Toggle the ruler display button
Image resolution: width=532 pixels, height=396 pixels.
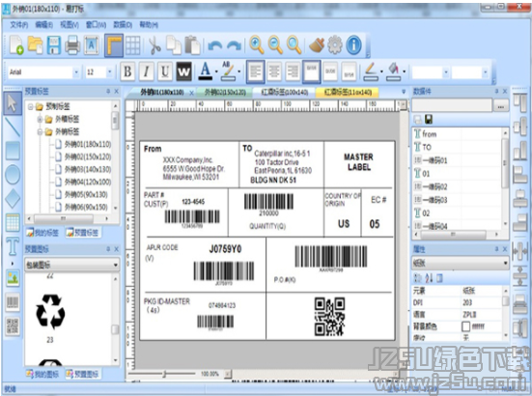114,45
